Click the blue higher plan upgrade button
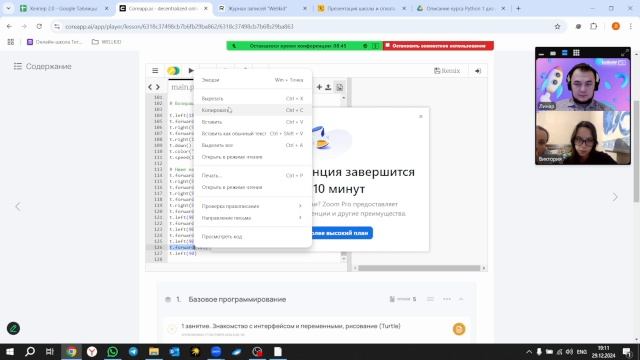This screenshot has height=360, width=640. (342, 233)
